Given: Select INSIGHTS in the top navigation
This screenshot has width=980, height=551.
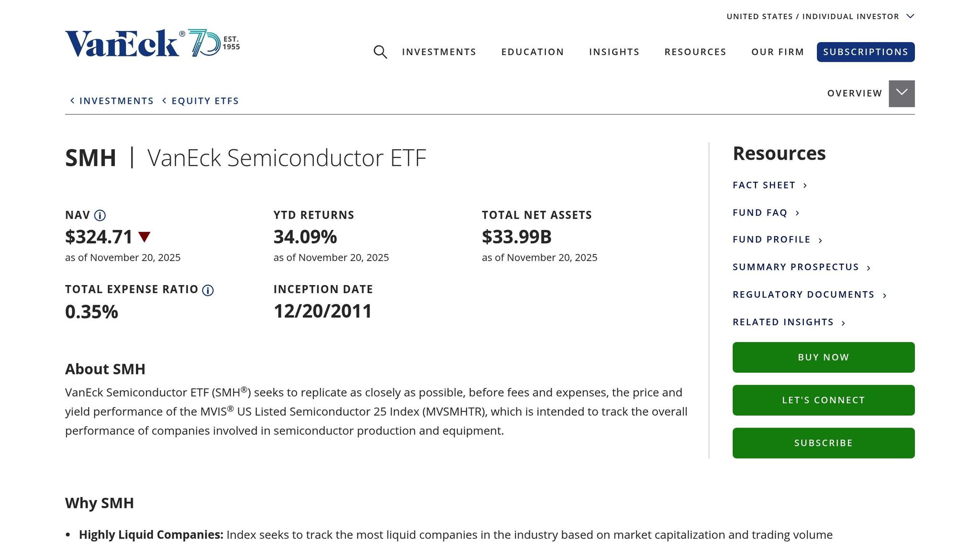Looking at the screenshot, I should (x=614, y=52).
